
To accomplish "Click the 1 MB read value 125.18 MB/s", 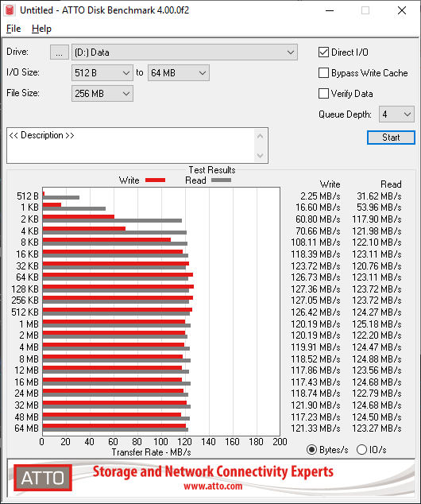I will pos(377,324).
